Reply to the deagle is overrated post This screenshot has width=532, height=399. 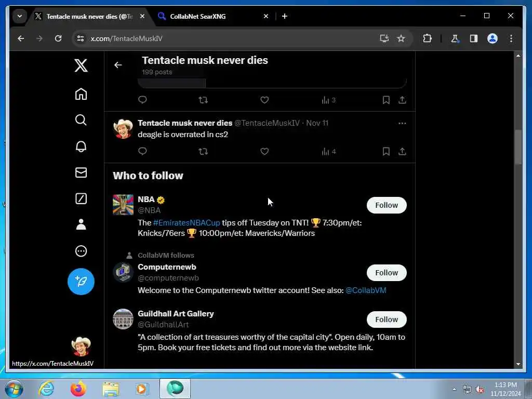(x=142, y=151)
